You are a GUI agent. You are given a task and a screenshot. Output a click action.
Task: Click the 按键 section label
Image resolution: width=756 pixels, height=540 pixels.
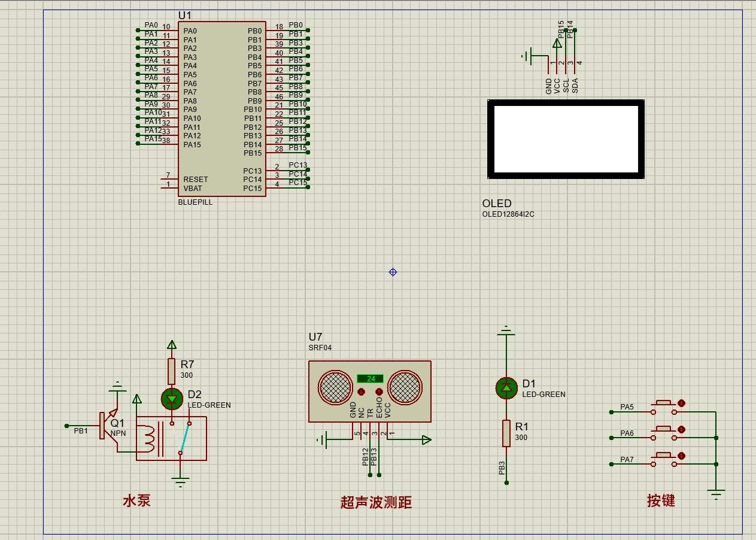pos(661,500)
